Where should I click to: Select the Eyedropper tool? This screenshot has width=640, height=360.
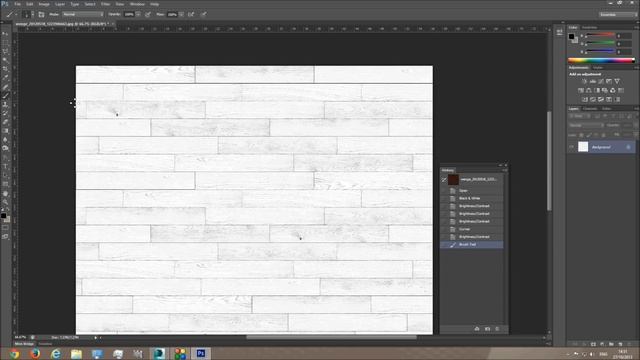click(x=5, y=78)
